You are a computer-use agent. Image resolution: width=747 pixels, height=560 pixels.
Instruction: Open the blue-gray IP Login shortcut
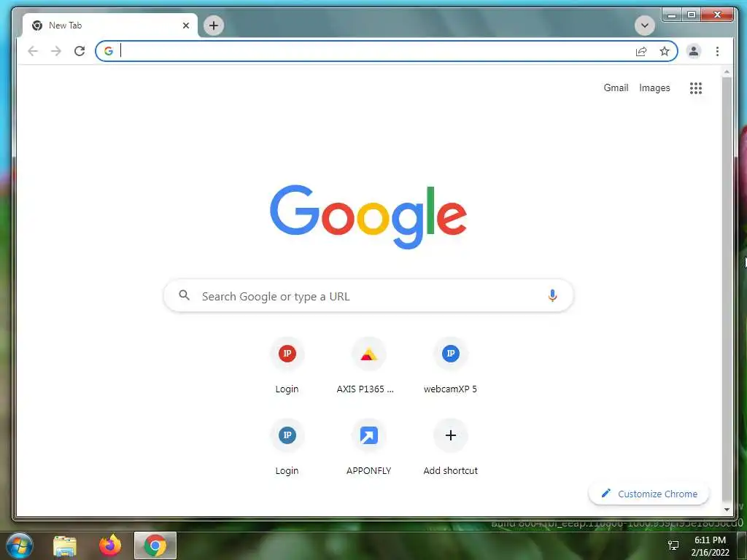point(287,448)
